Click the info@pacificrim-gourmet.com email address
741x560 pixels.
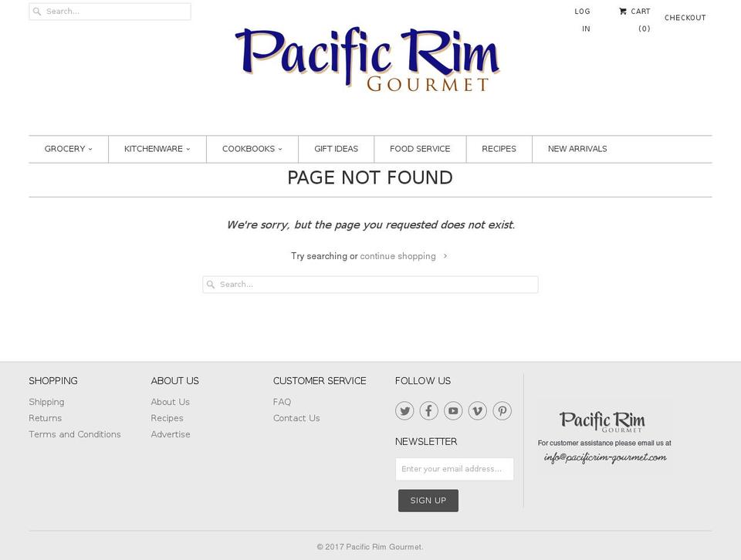(605, 457)
